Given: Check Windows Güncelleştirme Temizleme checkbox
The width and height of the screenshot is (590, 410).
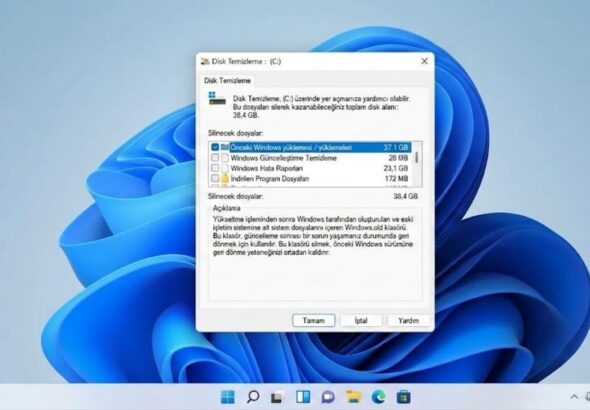Looking at the screenshot, I should tap(215, 158).
